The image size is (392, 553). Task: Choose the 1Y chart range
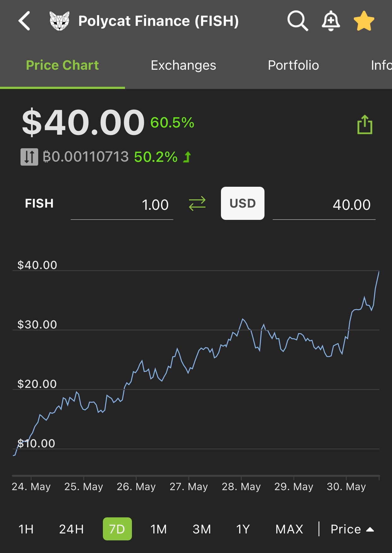[x=243, y=529]
